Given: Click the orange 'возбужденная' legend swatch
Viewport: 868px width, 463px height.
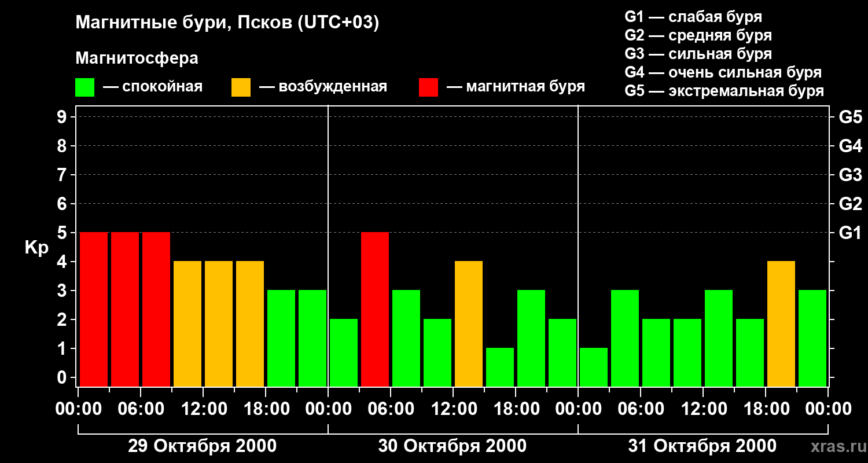Looking at the screenshot, I should click(241, 87).
